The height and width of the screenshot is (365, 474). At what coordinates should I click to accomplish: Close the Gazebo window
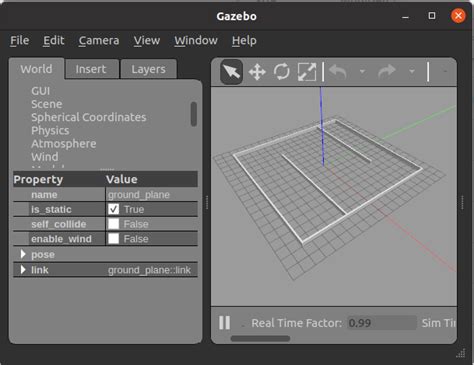(458, 16)
